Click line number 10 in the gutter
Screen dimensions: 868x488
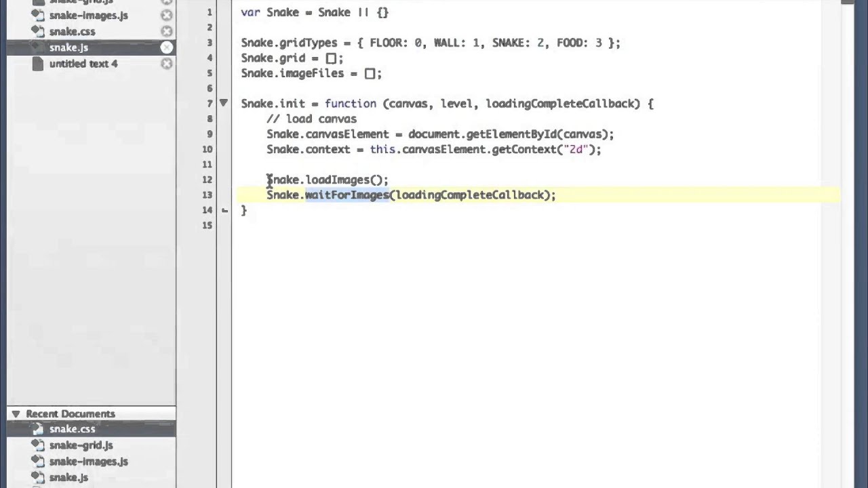pos(207,149)
